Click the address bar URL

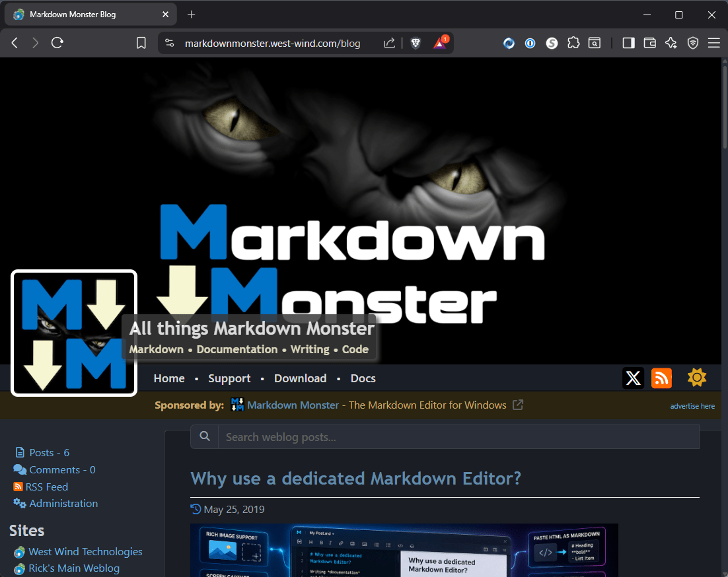pyautogui.click(x=273, y=43)
